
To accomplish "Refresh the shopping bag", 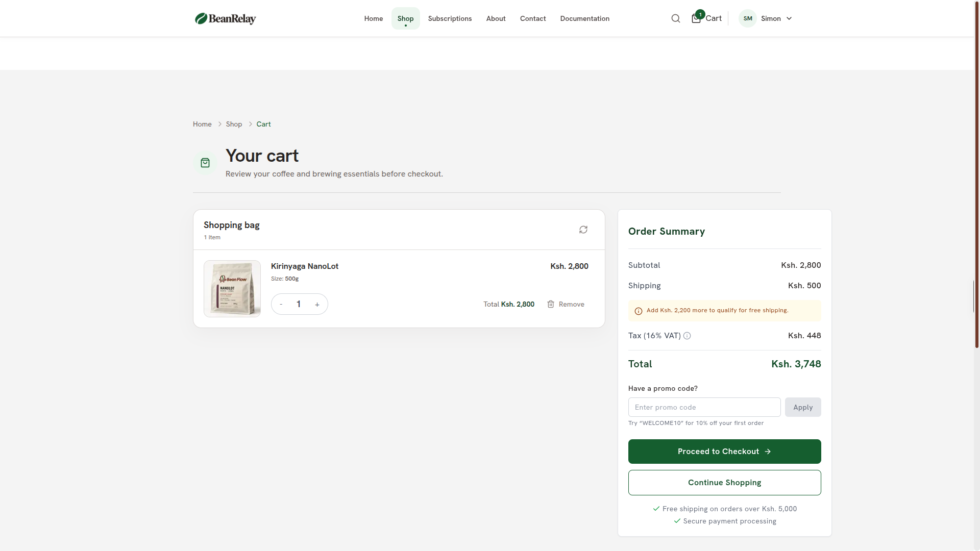I will coord(583,230).
